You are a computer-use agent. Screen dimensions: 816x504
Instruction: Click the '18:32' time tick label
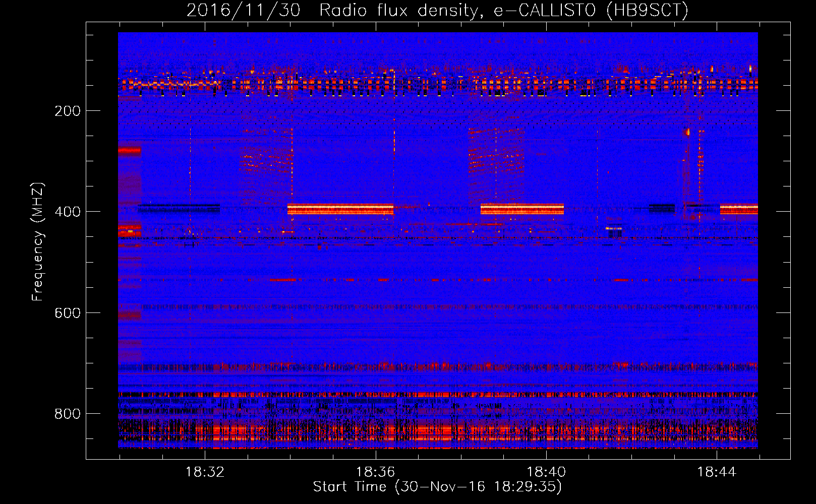(x=205, y=472)
